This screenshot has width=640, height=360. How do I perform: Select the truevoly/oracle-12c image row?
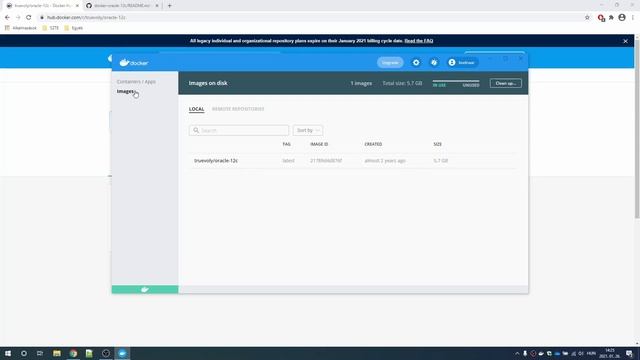tap(353, 161)
